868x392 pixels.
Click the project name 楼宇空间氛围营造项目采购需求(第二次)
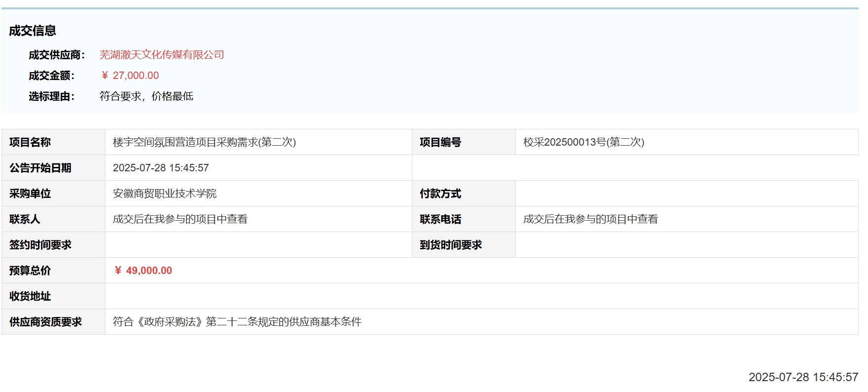coord(204,142)
